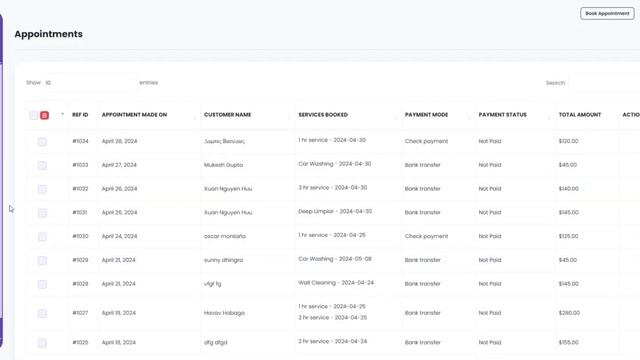Click total amount $140.00
The height and width of the screenshot is (360, 640).
point(569,189)
